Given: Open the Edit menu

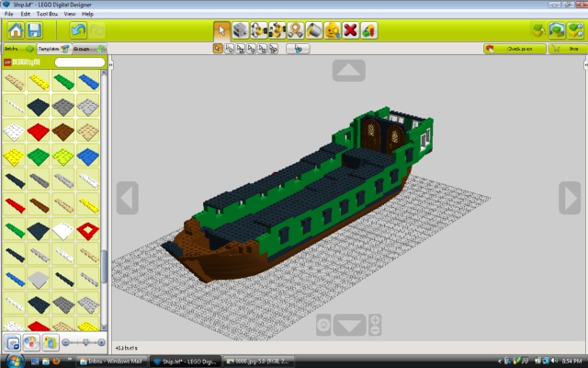Looking at the screenshot, I should click(x=25, y=14).
